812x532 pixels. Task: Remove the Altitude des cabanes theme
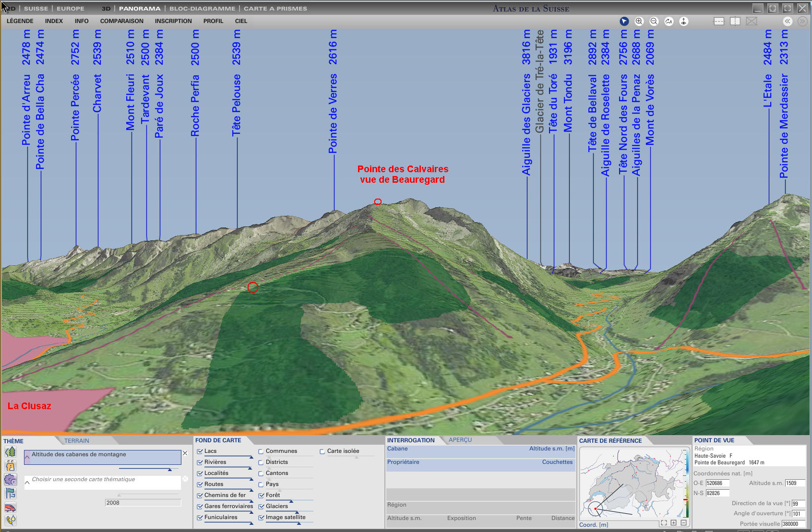185,453
